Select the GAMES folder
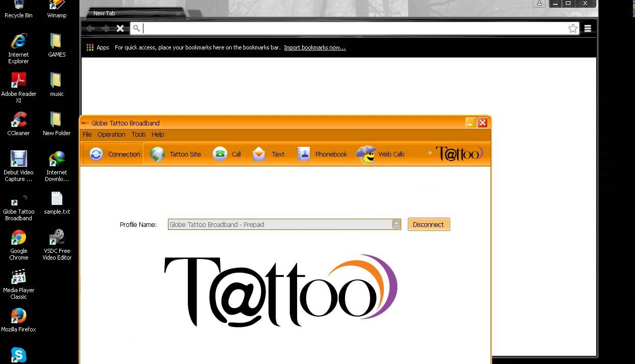This screenshot has width=635, height=364. 57,45
